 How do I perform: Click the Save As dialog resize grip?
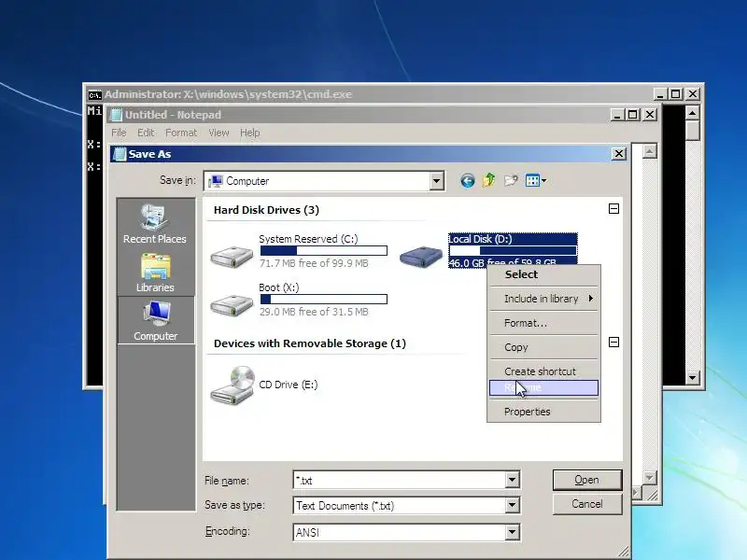pos(624,552)
